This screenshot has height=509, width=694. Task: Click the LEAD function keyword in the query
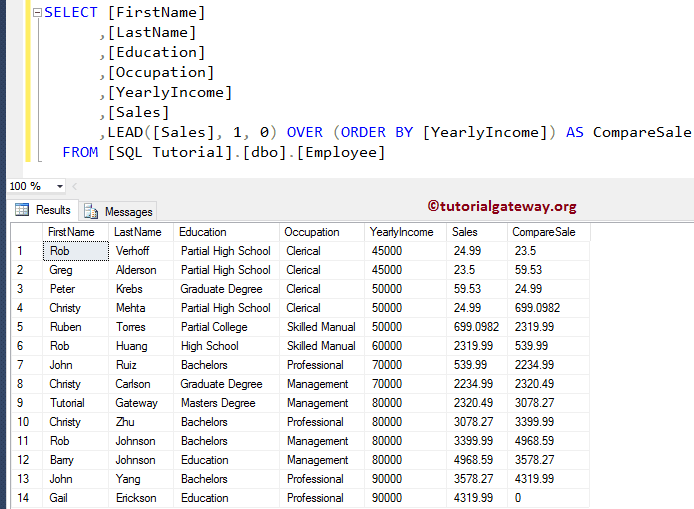click(x=125, y=132)
